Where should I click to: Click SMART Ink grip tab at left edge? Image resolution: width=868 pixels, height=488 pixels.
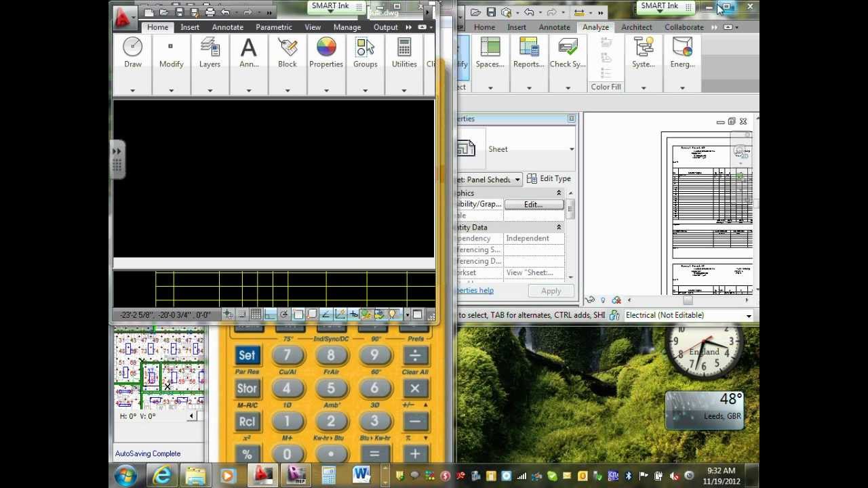coord(117,159)
